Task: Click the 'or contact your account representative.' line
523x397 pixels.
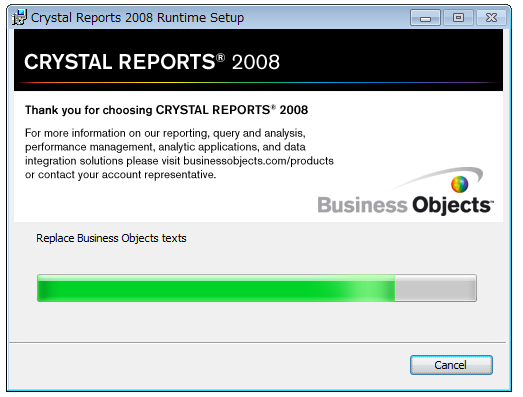Action: [120, 174]
